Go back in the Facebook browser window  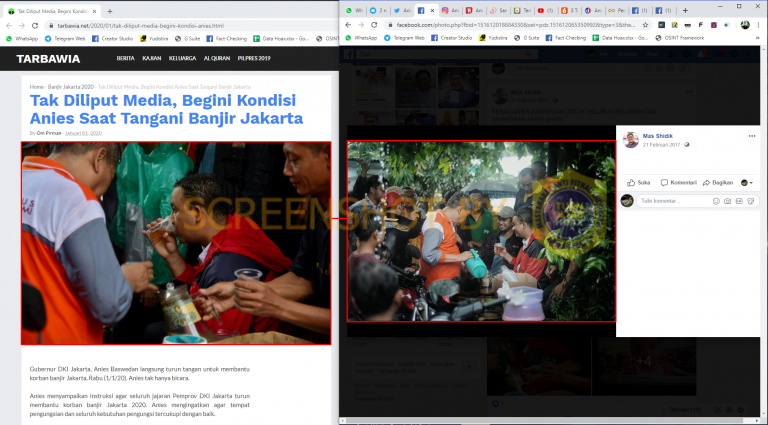click(x=348, y=25)
